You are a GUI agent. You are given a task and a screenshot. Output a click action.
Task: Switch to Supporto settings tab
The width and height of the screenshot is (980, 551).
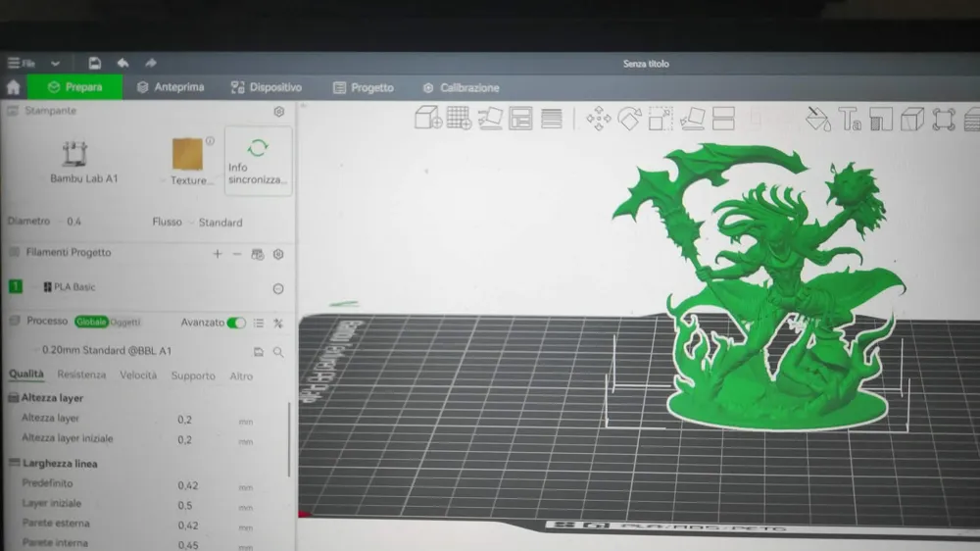[193, 376]
